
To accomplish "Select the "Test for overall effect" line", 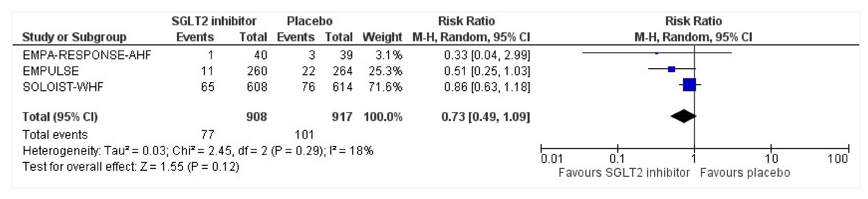I will 130,167.
